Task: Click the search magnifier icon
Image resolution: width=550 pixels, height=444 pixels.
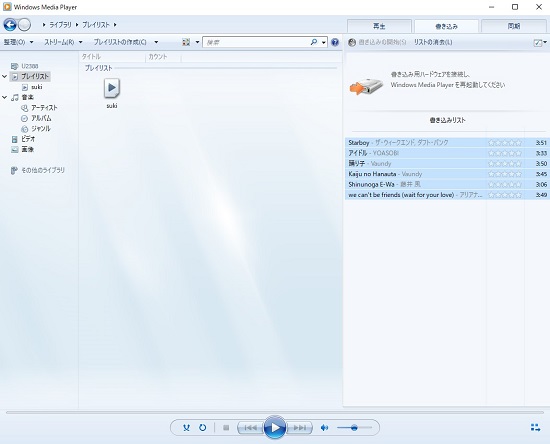Action: pyautogui.click(x=314, y=42)
